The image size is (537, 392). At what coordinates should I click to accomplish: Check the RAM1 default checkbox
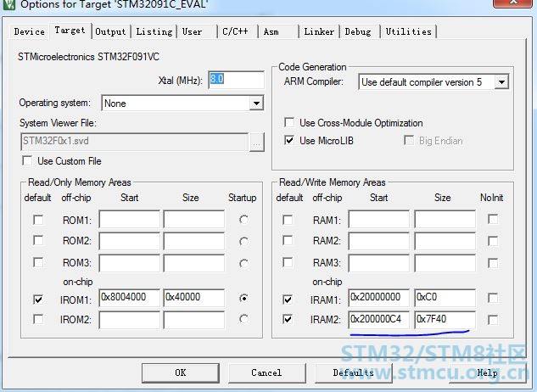click(288, 220)
